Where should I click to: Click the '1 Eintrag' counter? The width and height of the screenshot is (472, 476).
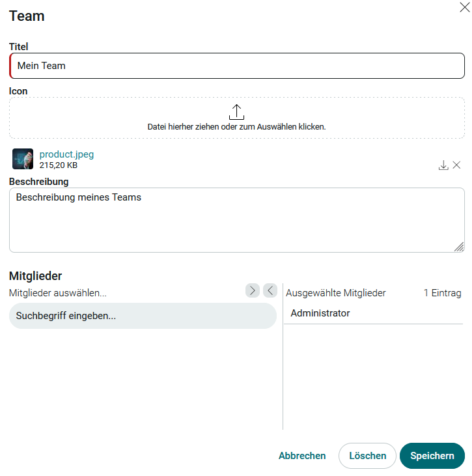(442, 293)
